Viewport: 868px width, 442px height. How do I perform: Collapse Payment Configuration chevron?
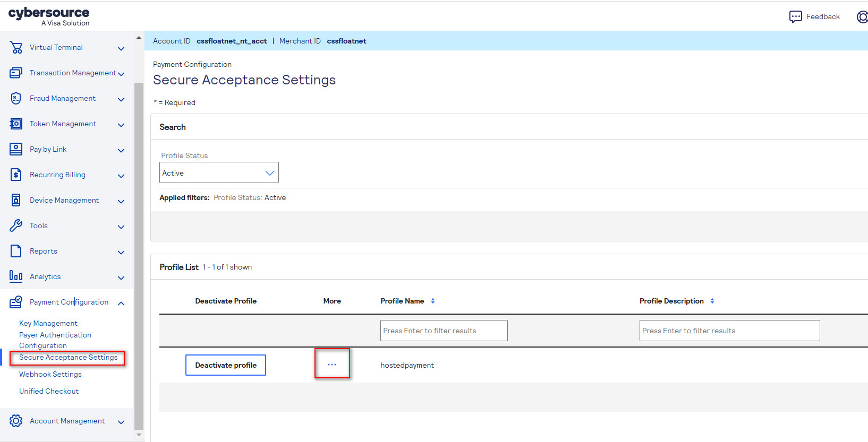tap(121, 303)
